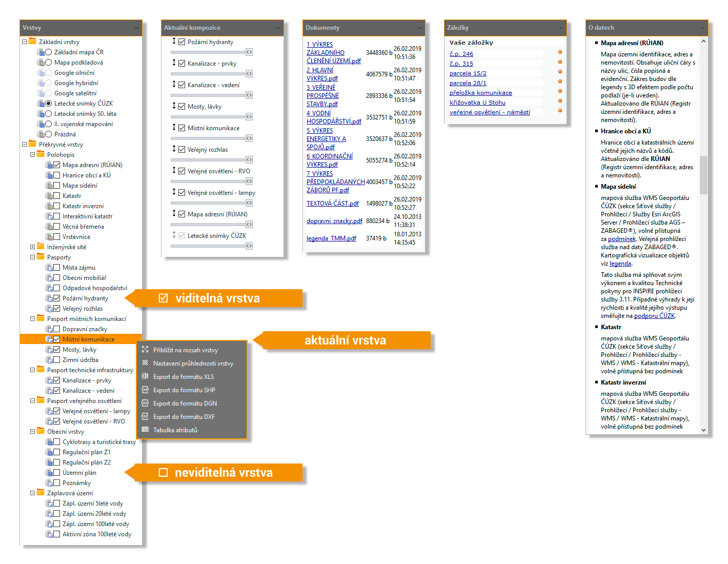Click the layer icon beside Územní plán

click(49, 473)
